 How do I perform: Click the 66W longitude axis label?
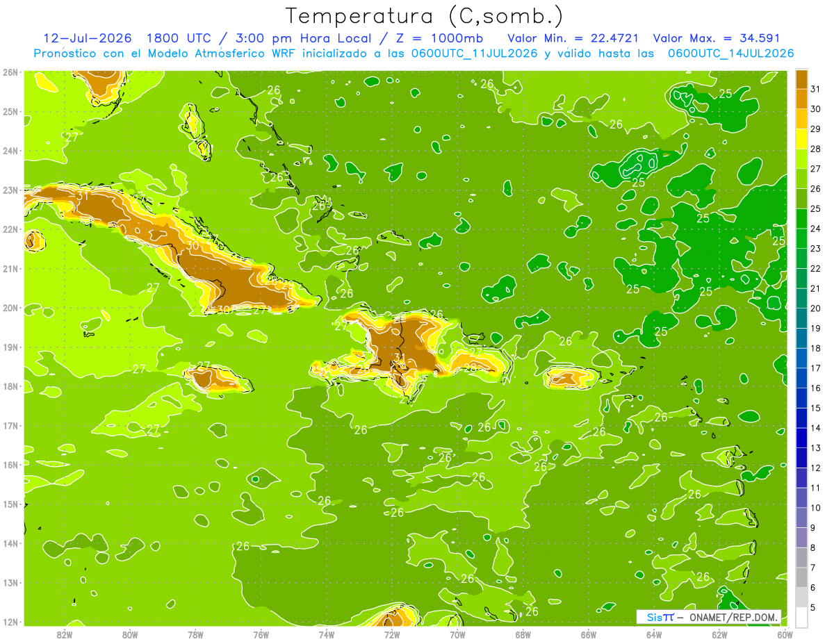click(x=589, y=634)
